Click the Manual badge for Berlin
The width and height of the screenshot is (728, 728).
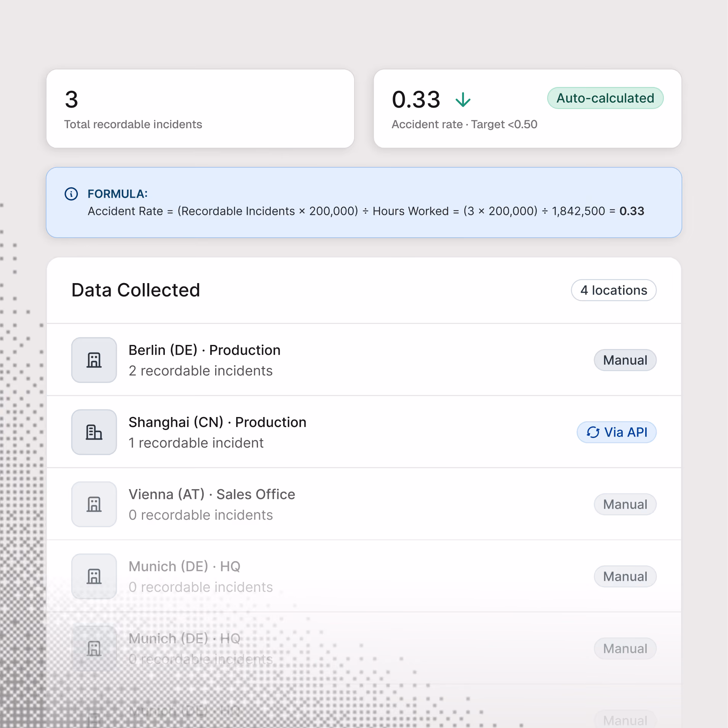[625, 360]
